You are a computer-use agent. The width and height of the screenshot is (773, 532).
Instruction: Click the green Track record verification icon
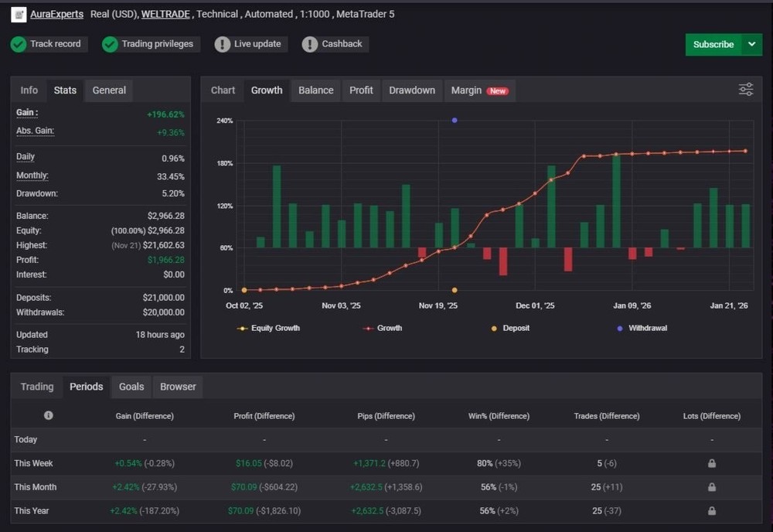(18, 44)
